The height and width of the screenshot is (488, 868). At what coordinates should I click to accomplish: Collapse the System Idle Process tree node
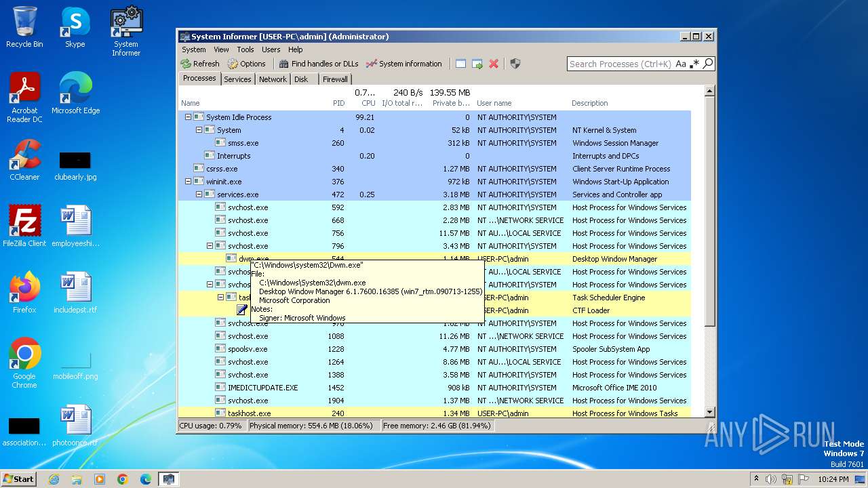pyautogui.click(x=188, y=117)
